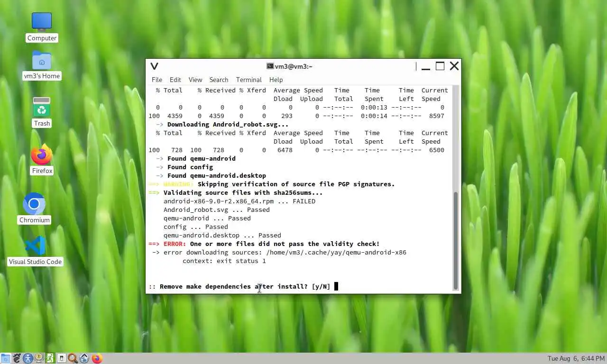Click the file manager folder icon in taskbar
Screen dimensions: 607x364
(x=6, y=358)
